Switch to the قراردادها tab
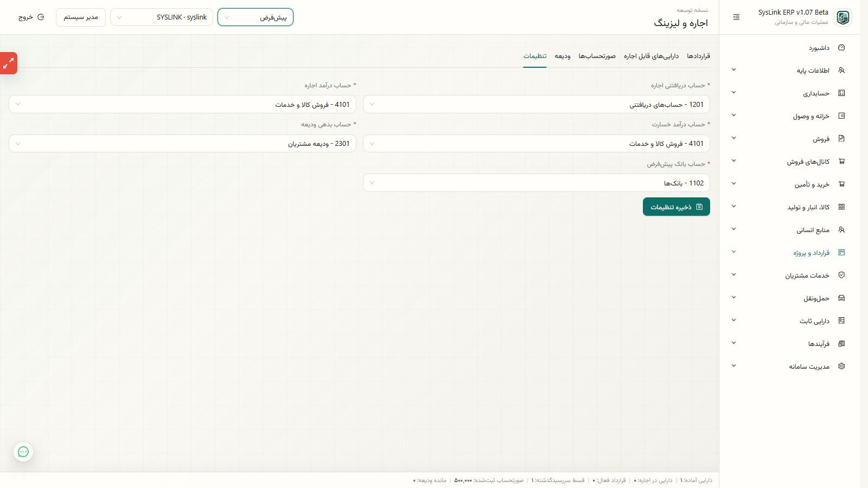 [x=698, y=56]
